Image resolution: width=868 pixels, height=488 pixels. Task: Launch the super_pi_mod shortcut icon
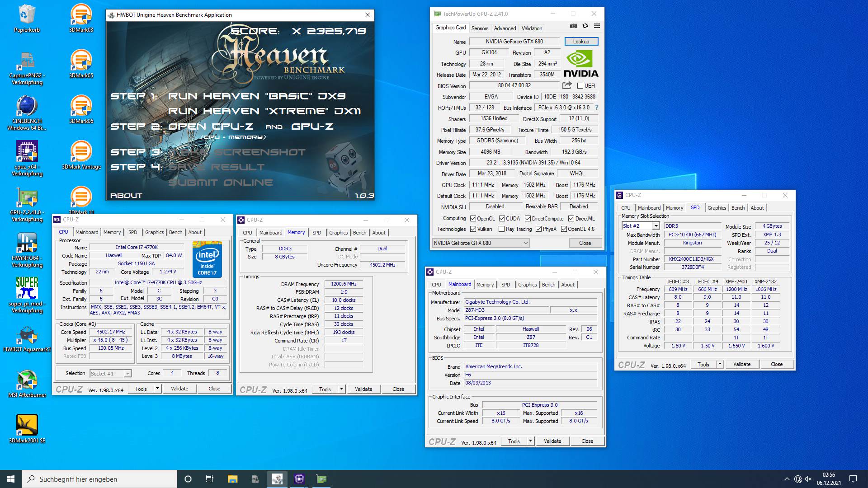pyautogui.click(x=27, y=296)
